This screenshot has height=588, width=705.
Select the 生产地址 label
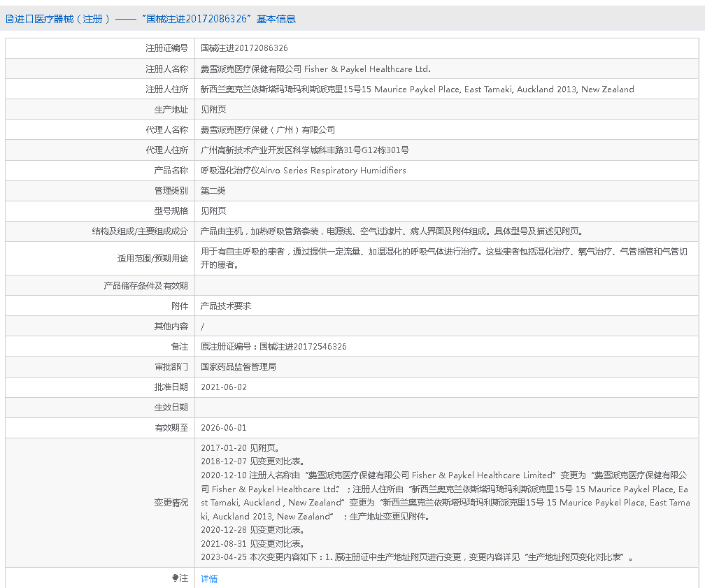(x=171, y=109)
